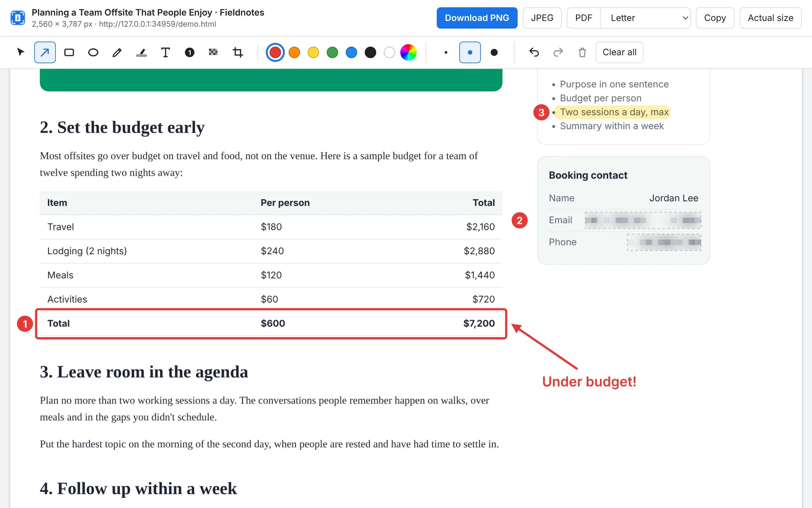Click the Actual size button
The width and height of the screenshot is (812, 508).
point(770,18)
